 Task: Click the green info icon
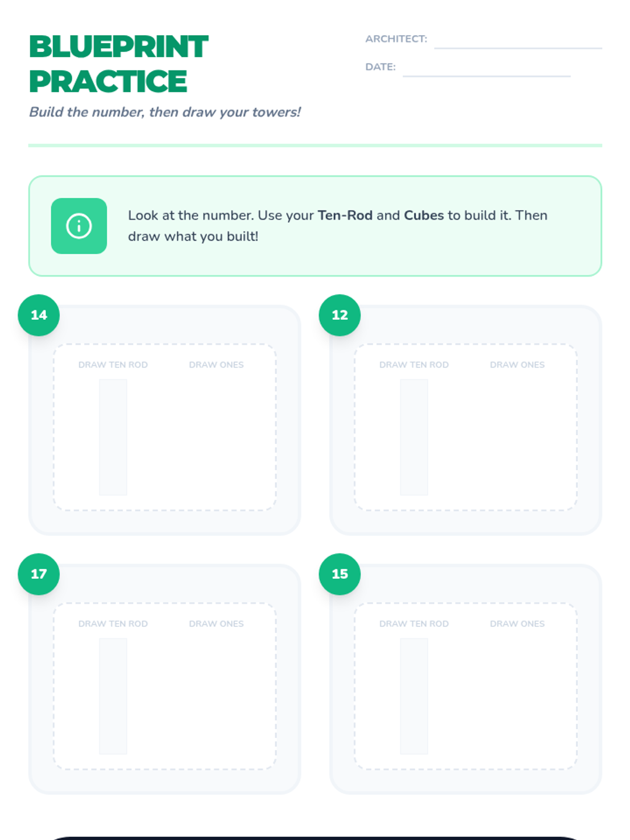click(x=79, y=226)
